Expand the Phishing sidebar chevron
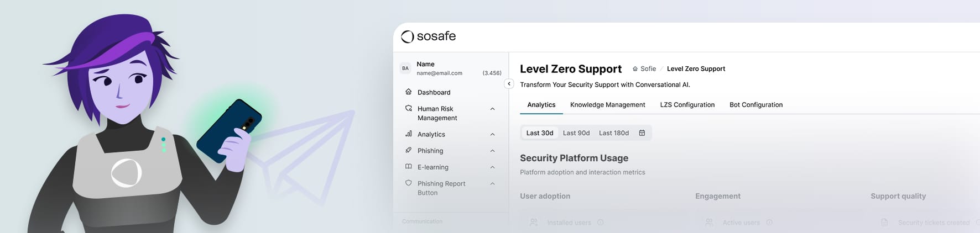 [x=492, y=151]
